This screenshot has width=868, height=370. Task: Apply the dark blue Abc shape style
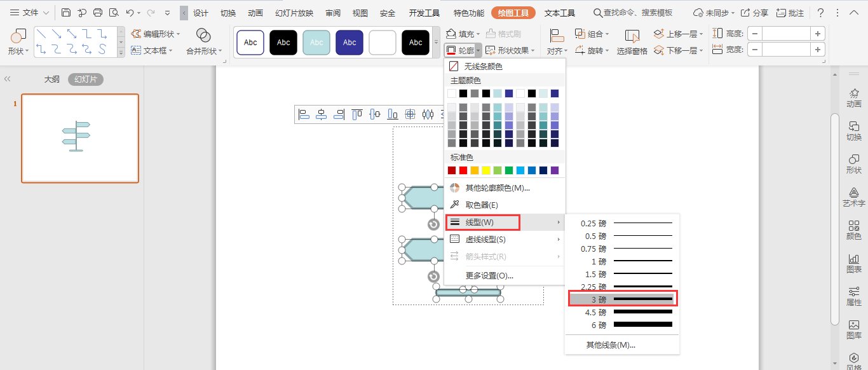click(349, 43)
